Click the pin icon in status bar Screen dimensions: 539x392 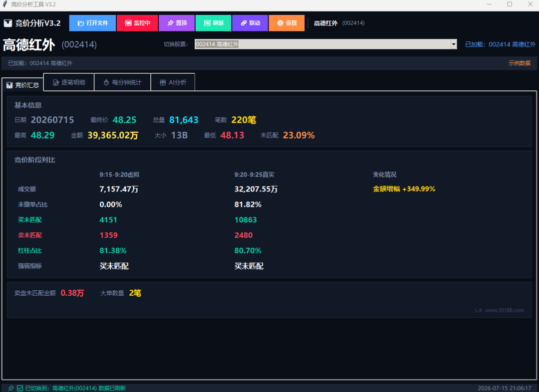(x=11, y=388)
